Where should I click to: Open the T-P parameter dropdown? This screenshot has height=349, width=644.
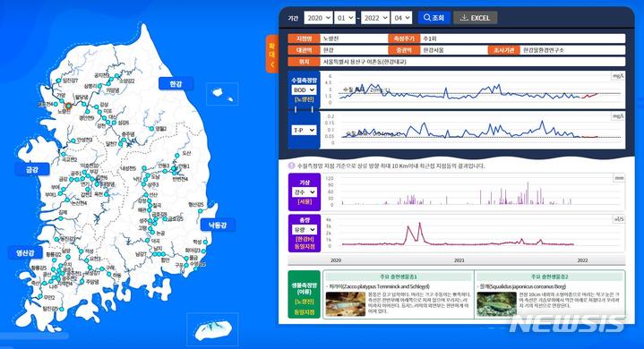304,130
